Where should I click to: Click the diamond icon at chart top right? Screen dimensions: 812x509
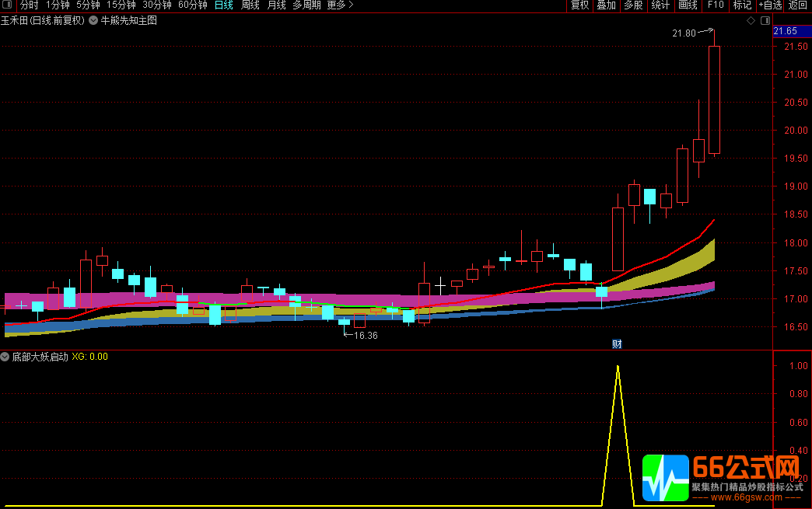(x=751, y=21)
